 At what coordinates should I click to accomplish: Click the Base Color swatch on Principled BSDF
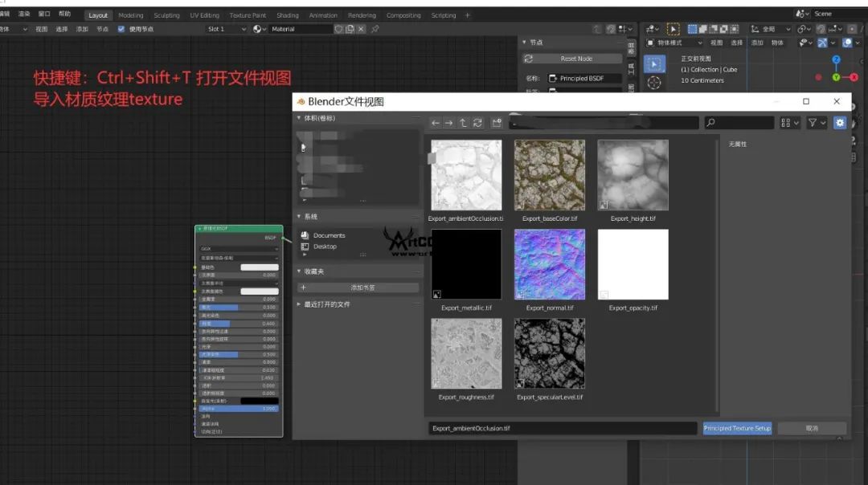[259, 267]
